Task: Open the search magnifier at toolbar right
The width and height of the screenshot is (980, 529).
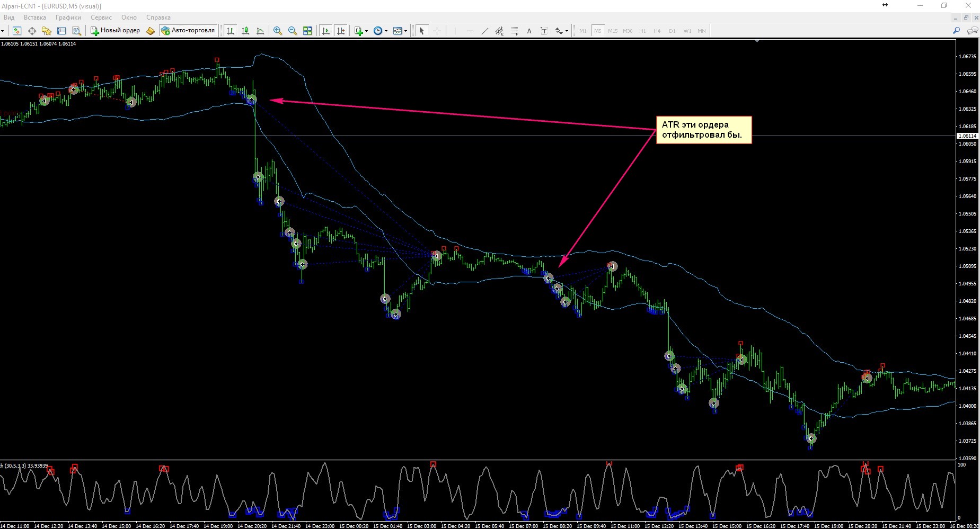Action: [x=957, y=31]
